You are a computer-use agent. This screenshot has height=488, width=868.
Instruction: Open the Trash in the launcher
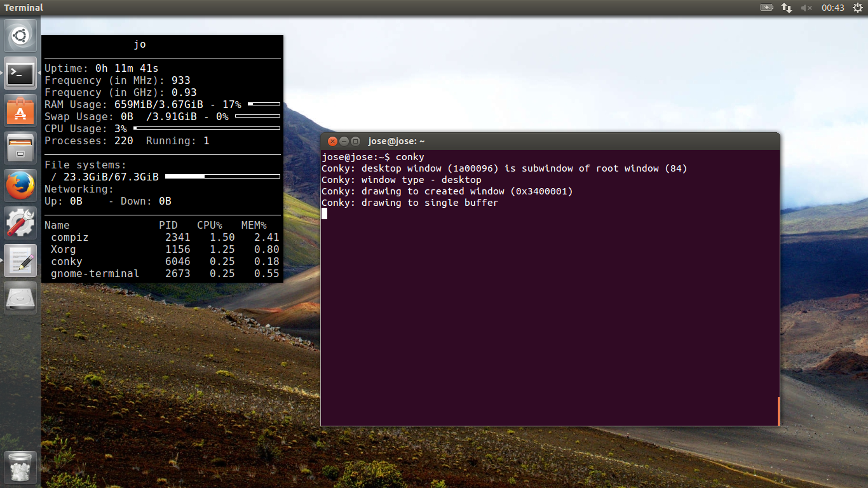pyautogui.click(x=20, y=468)
